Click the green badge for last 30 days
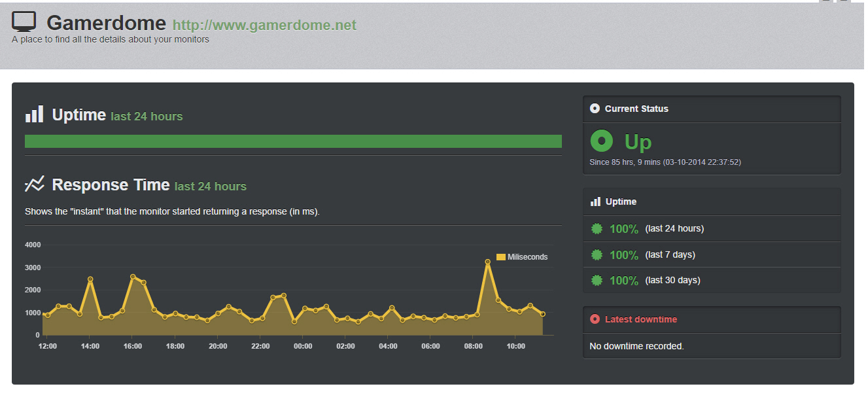 [x=597, y=280]
